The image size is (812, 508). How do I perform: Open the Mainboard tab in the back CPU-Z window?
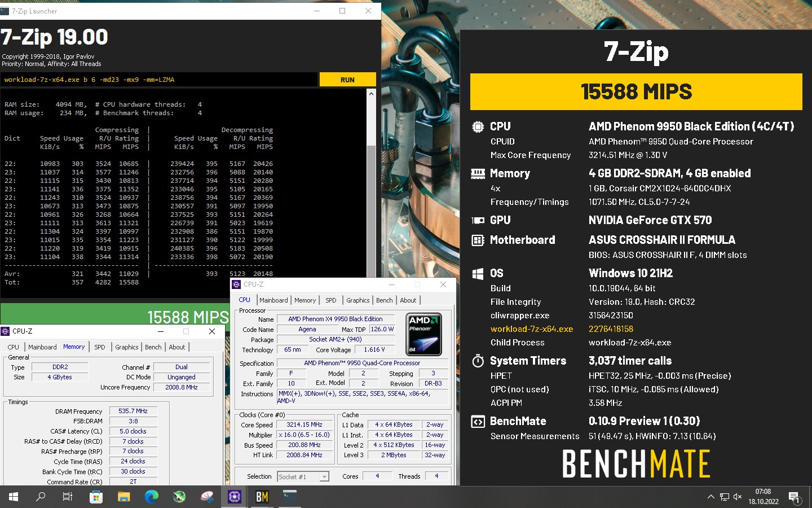tap(42, 347)
